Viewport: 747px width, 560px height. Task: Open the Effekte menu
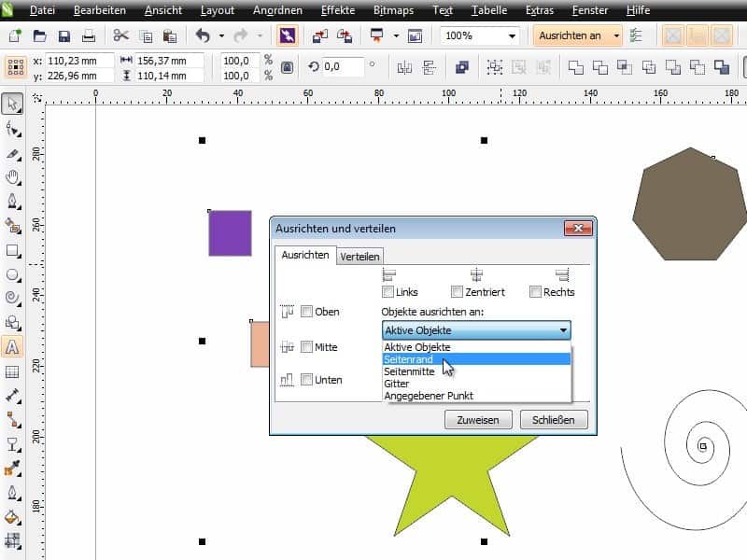coord(337,10)
